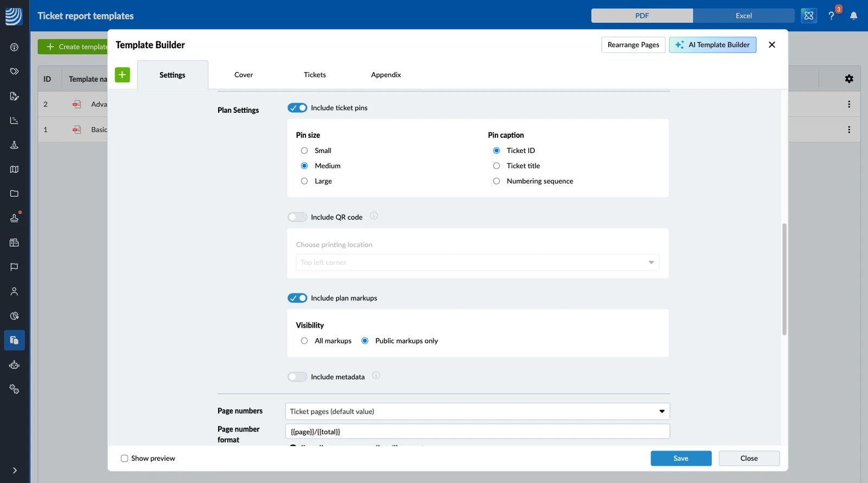Open the edit document sidebar icon
The image size is (868, 483).
[14, 96]
